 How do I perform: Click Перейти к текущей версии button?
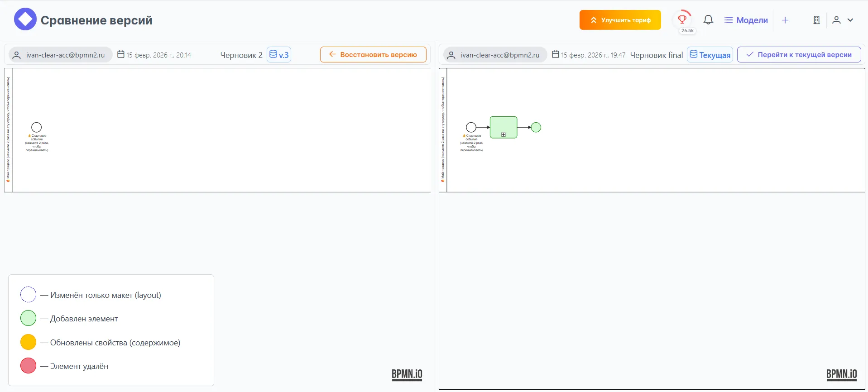(x=799, y=55)
